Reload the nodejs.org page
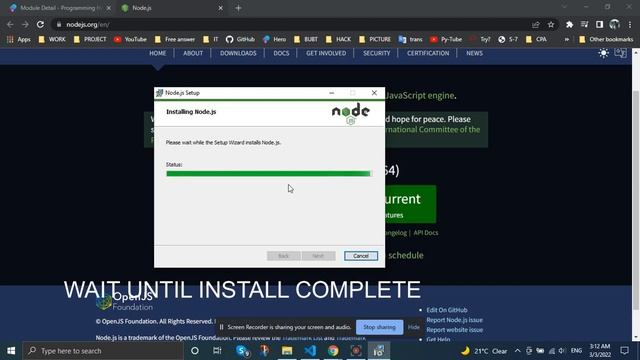Image resolution: width=640 pixels, height=360 pixels. pos(40,24)
